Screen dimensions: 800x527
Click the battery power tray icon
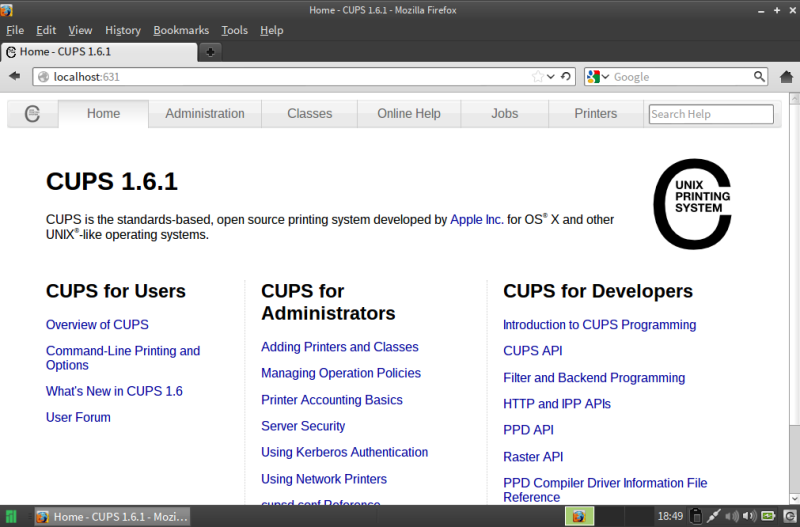click(768, 516)
